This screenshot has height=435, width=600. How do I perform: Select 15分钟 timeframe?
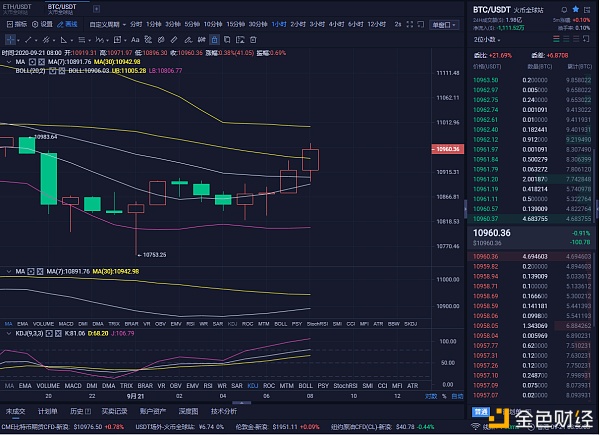235,24
